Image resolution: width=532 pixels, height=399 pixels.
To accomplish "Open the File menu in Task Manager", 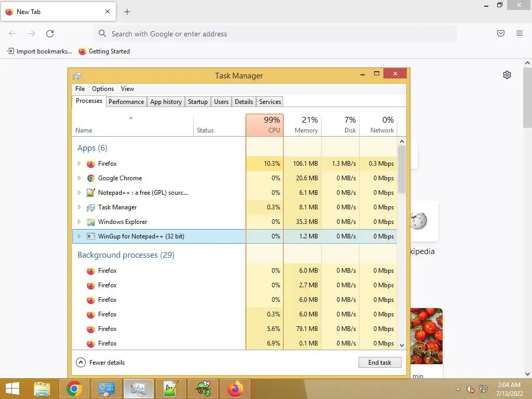I will pos(80,89).
